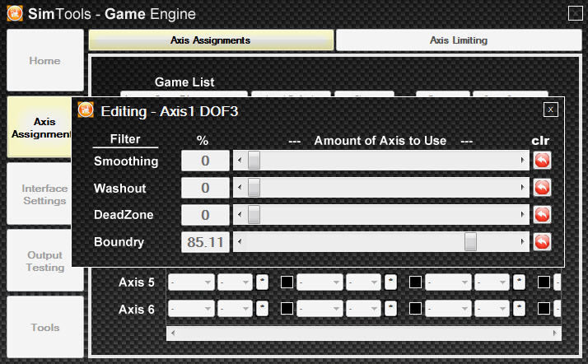Click the orange logo in the Editing dialog title
This screenshot has width=588, height=364.
(x=86, y=110)
